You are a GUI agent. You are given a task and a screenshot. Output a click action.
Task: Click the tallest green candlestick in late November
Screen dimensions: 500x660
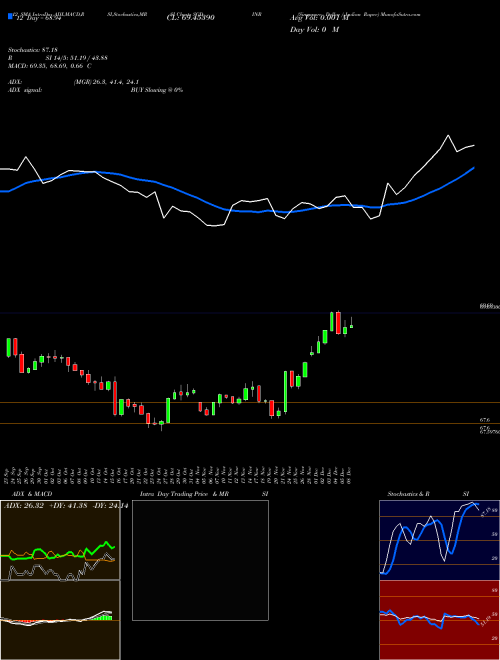tap(285, 391)
